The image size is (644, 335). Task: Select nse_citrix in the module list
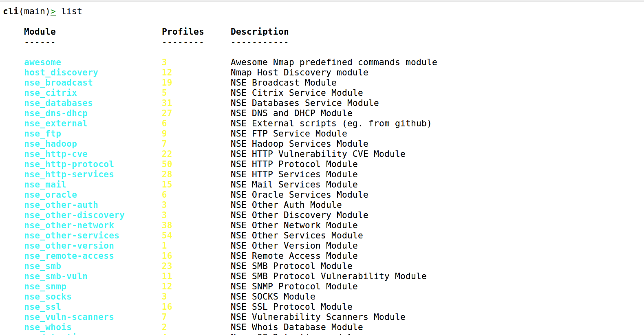click(x=51, y=93)
